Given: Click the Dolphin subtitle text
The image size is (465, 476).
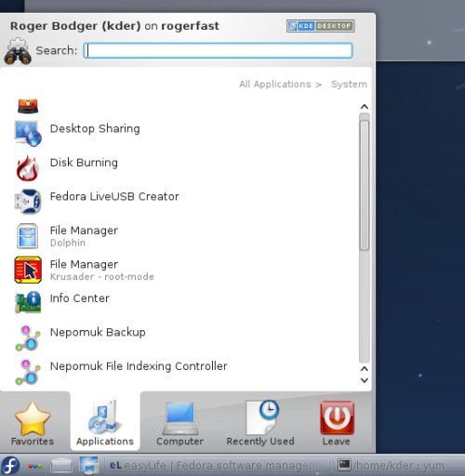Looking at the screenshot, I should tap(68, 243).
